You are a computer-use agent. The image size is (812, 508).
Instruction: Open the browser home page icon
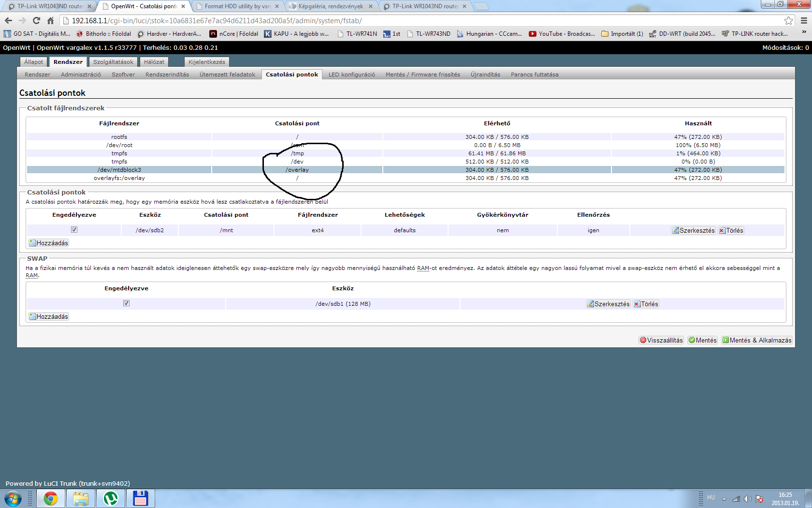(x=50, y=20)
